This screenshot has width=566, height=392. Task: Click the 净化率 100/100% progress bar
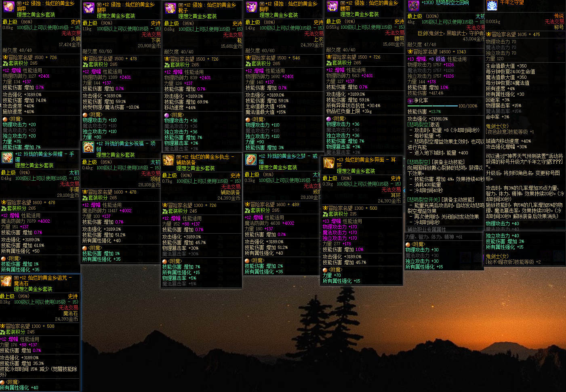432,106
